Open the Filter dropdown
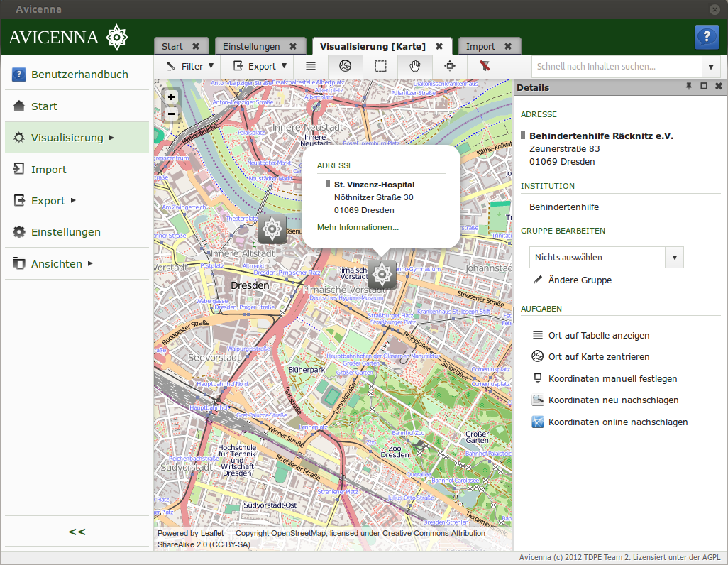Viewport: 728px width, 565px height. 189,66
